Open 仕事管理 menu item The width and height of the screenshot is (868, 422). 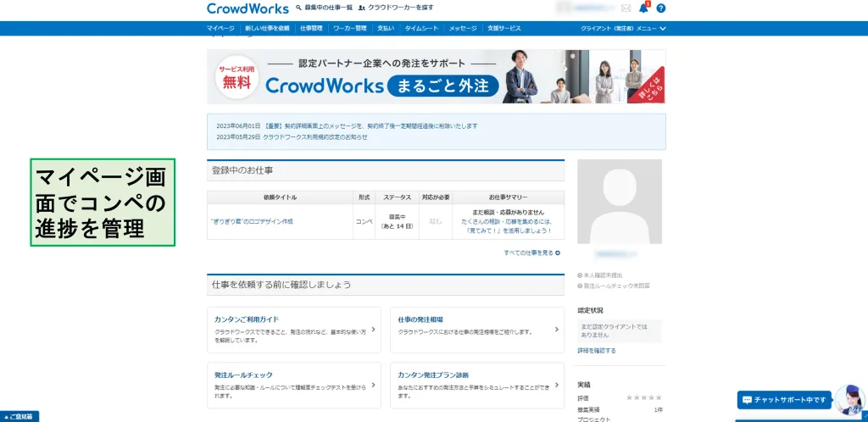tap(311, 28)
